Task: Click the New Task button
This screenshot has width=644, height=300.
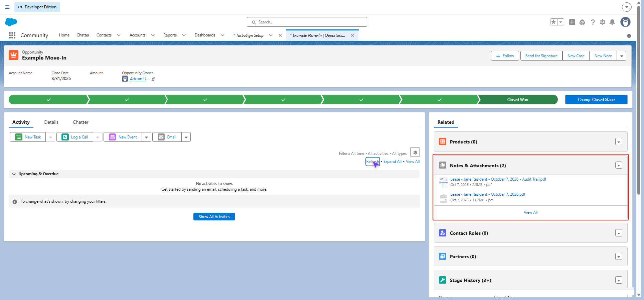Action: pos(28,137)
